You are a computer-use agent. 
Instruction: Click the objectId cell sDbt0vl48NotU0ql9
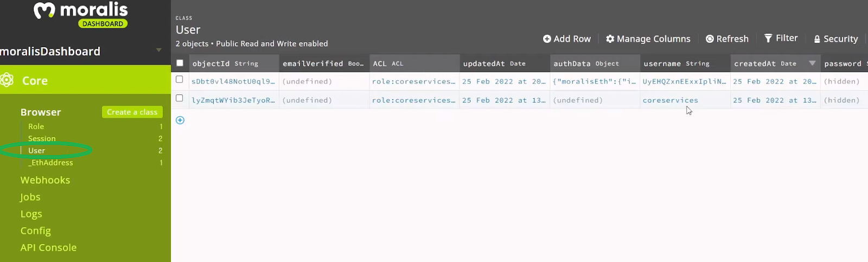click(233, 81)
